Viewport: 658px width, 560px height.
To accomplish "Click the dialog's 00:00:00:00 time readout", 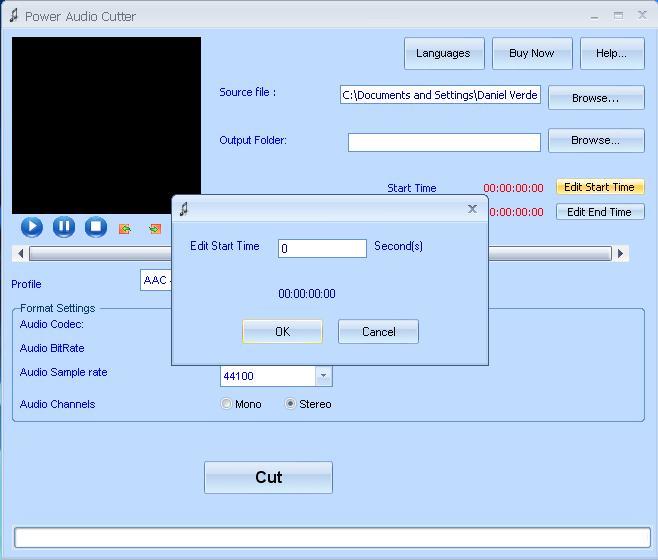I will point(307,293).
